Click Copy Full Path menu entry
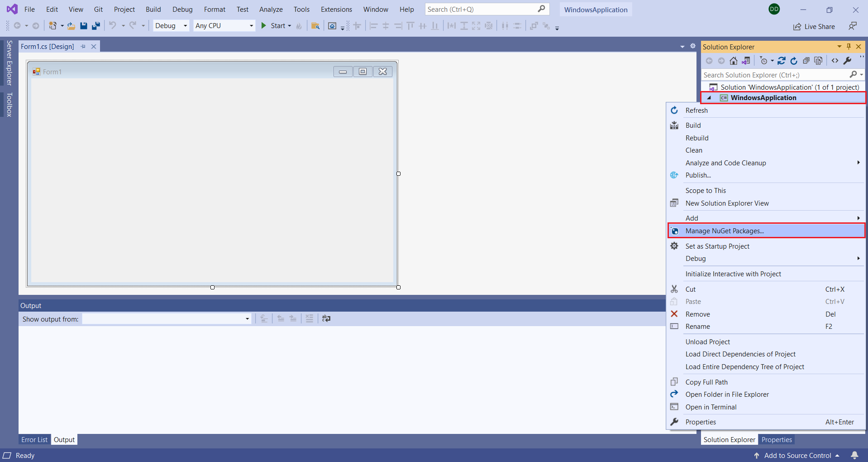The height and width of the screenshot is (462, 868). (766, 382)
